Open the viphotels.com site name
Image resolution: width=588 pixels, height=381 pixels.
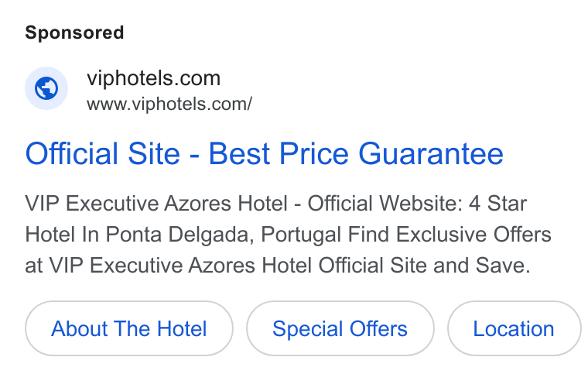[154, 78]
